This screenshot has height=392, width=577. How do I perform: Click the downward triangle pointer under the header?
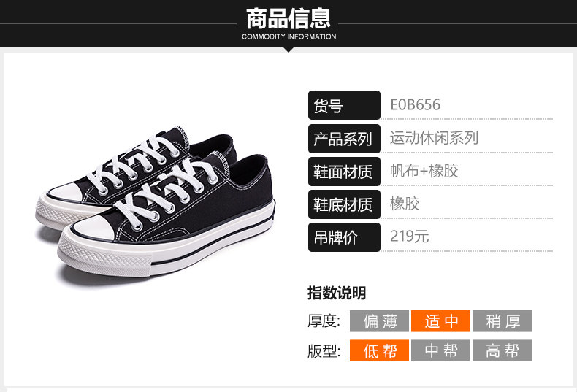tap(289, 50)
